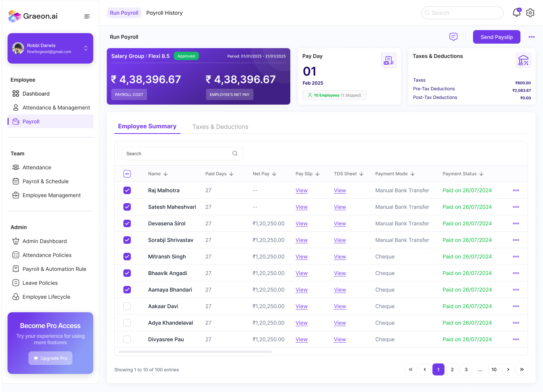The width and height of the screenshot is (543, 392).
Task: Uncheck the Raj Malhotra row checkbox
Action: [x=127, y=190]
